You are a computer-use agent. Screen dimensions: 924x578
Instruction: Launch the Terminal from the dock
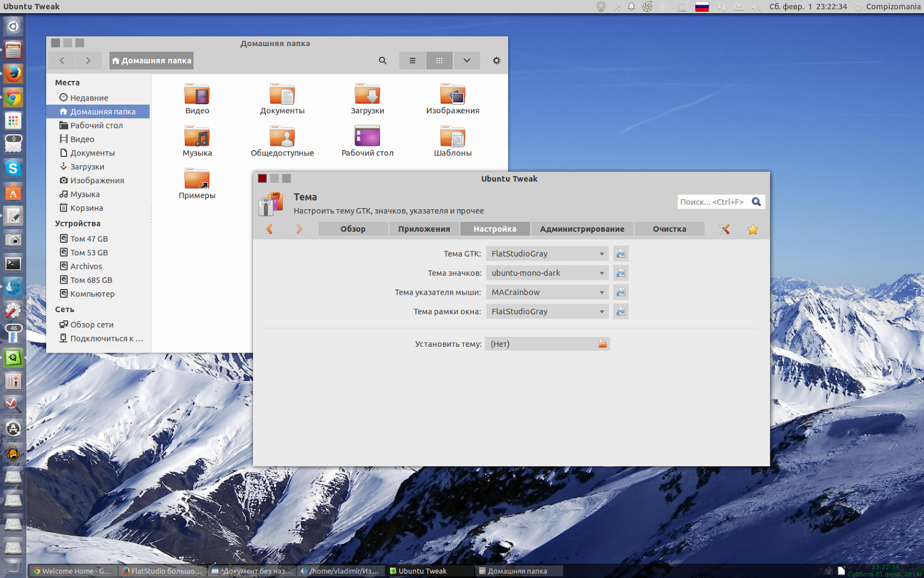13,264
